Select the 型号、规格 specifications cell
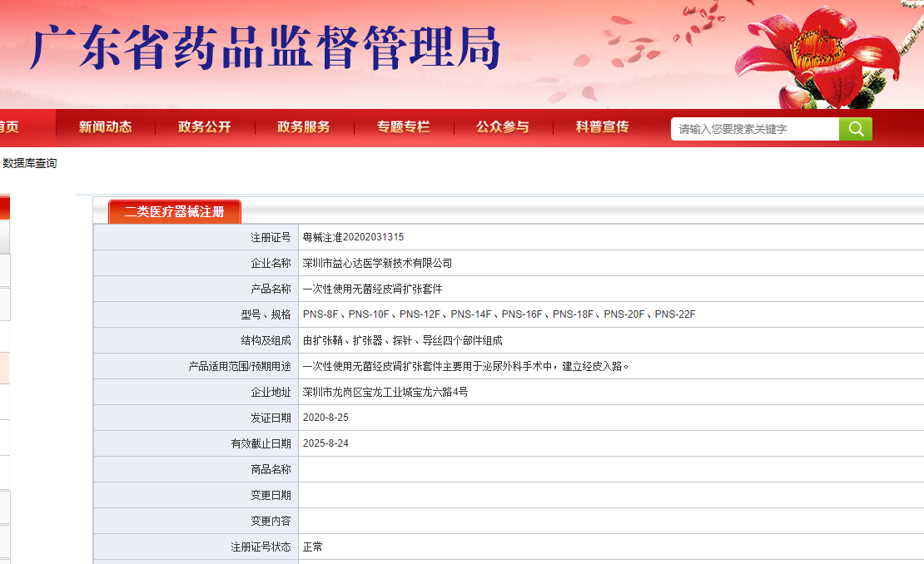924x564 pixels. click(x=499, y=314)
